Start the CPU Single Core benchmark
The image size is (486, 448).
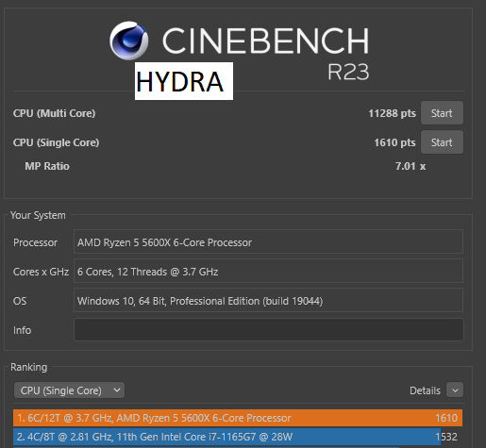coord(442,142)
